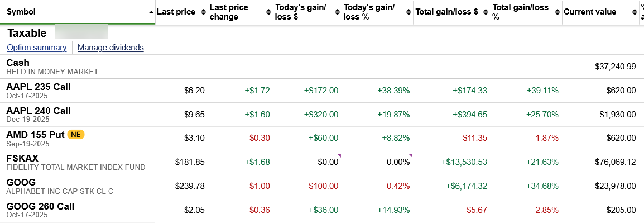Click Current value sort arrows icon
Viewport: 644px width, 223px height.
(635, 12)
